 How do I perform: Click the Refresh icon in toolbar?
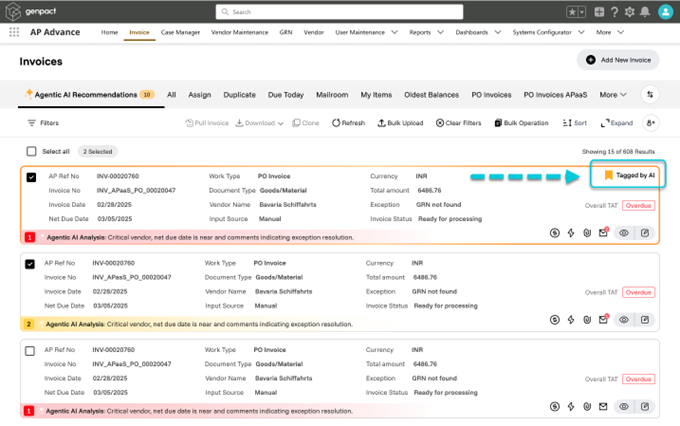point(336,123)
